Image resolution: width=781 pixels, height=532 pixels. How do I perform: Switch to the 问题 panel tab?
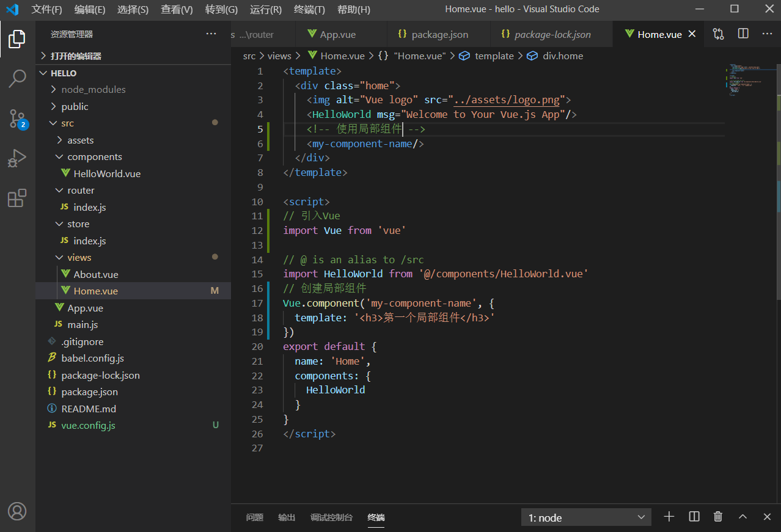coord(255,517)
